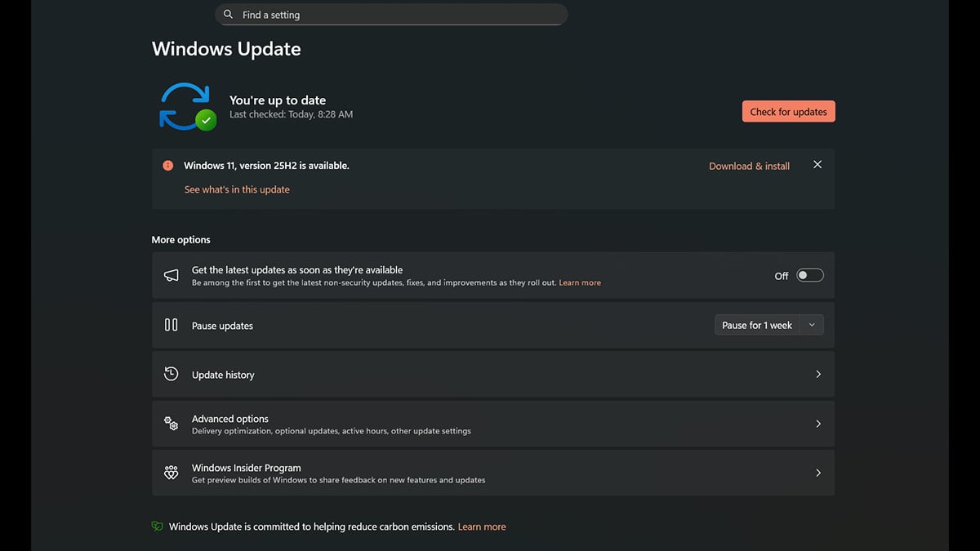Image resolution: width=980 pixels, height=551 pixels.
Task: Click Learn more about carbon emissions
Action: point(482,526)
